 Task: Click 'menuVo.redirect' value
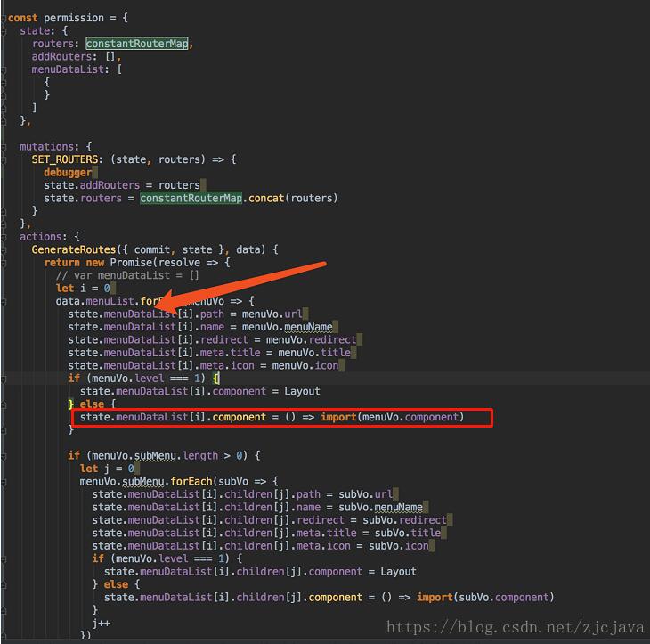(x=311, y=339)
